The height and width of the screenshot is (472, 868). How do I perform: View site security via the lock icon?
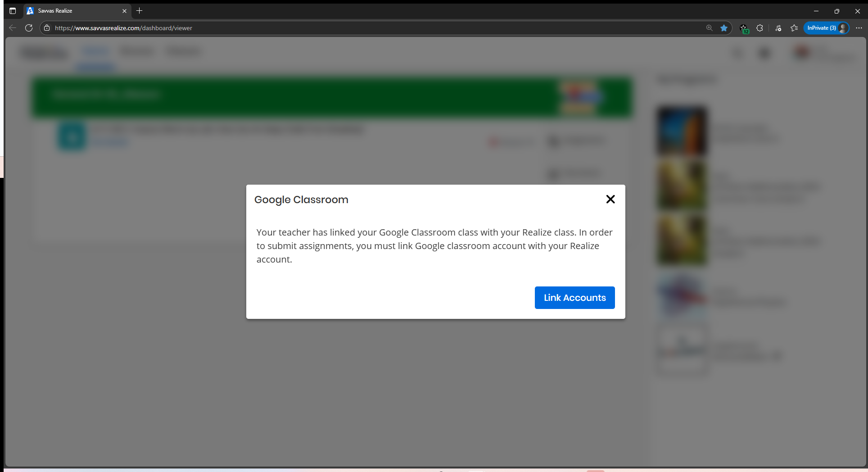click(x=46, y=27)
